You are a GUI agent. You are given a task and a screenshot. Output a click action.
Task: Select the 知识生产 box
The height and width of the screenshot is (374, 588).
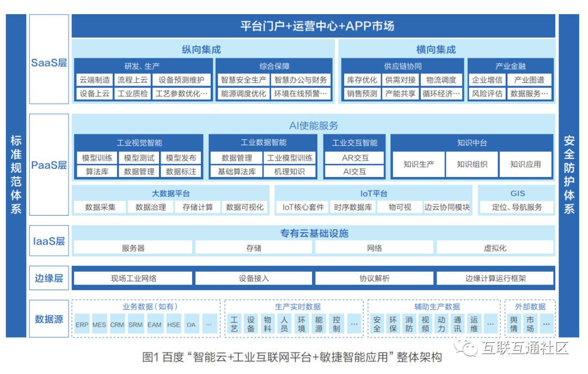[x=419, y=164]
